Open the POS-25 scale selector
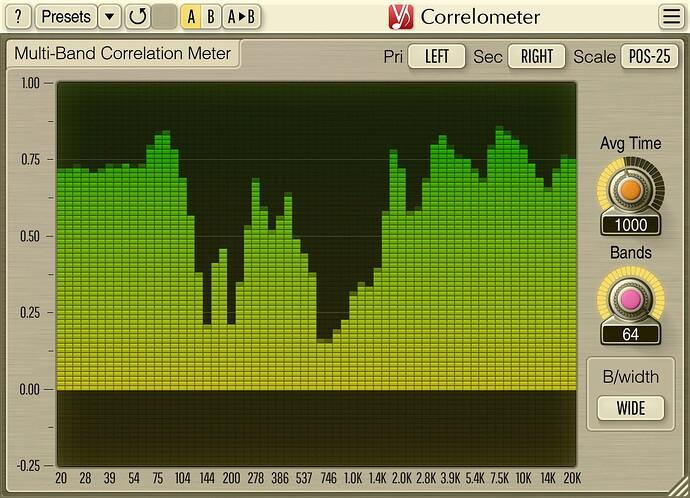690x498 pixels. (x=649, y=56)
